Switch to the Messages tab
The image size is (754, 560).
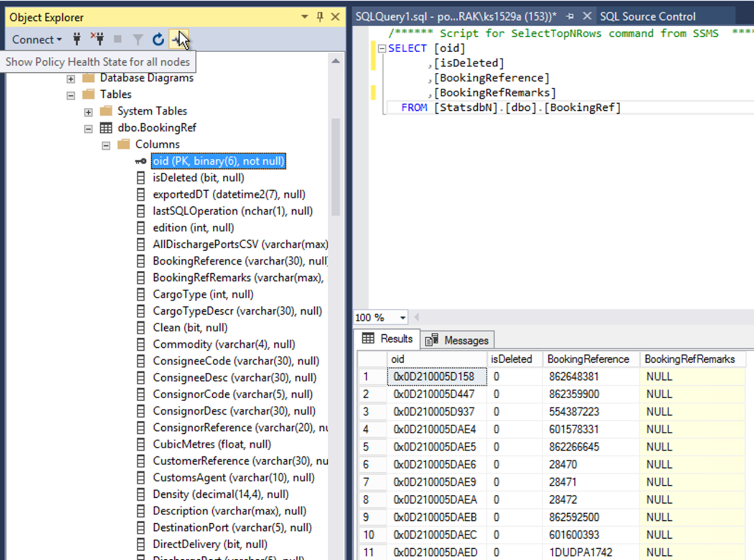point(467,340)
